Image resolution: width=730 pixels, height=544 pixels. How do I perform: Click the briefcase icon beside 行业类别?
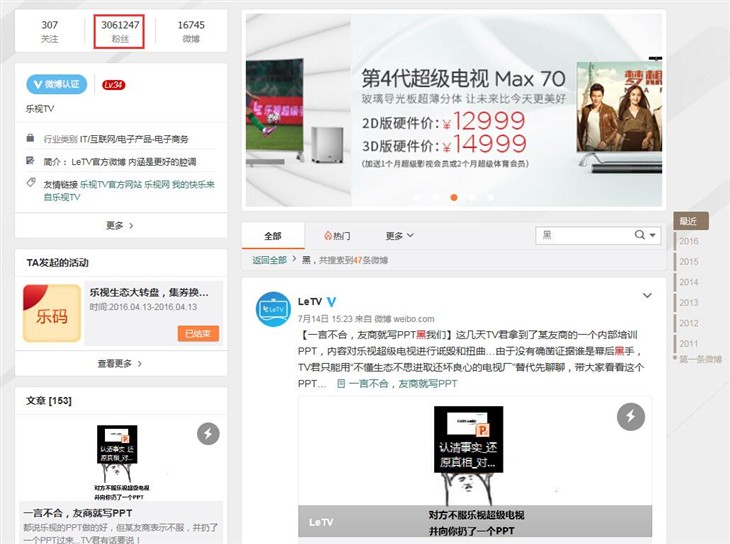(30, 138)
